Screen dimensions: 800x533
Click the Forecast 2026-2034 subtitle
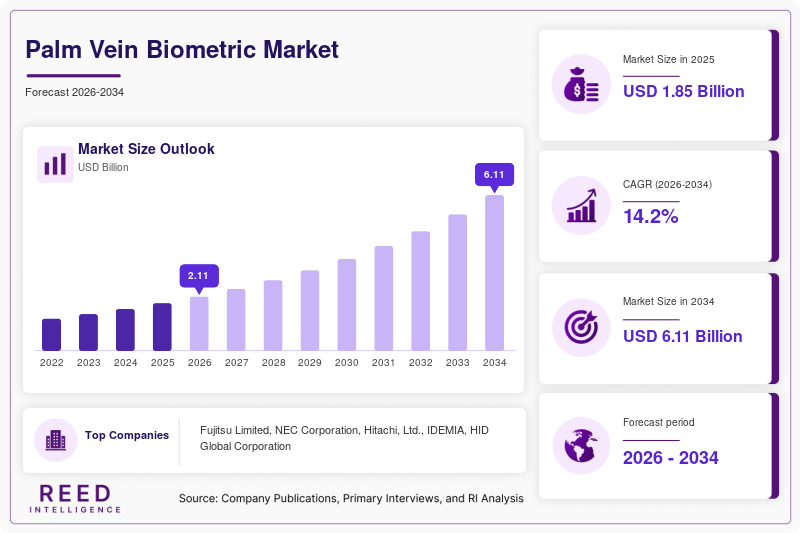(74, 92)
